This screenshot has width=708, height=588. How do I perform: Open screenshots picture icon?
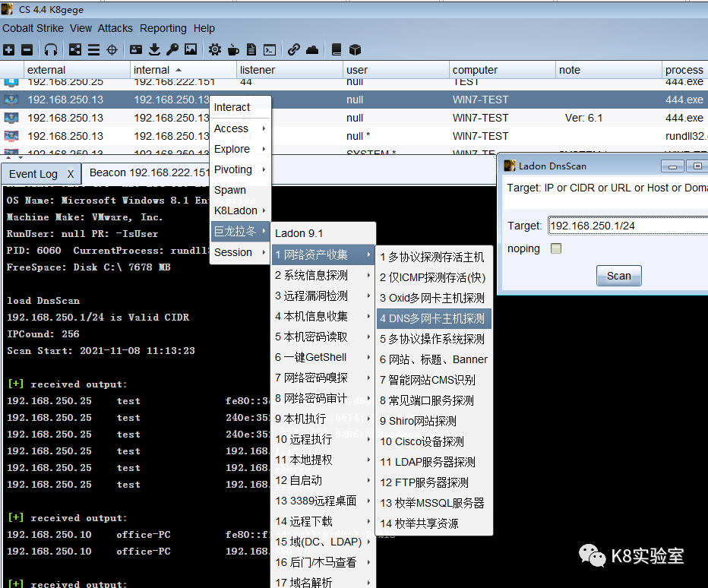[191, 49]
